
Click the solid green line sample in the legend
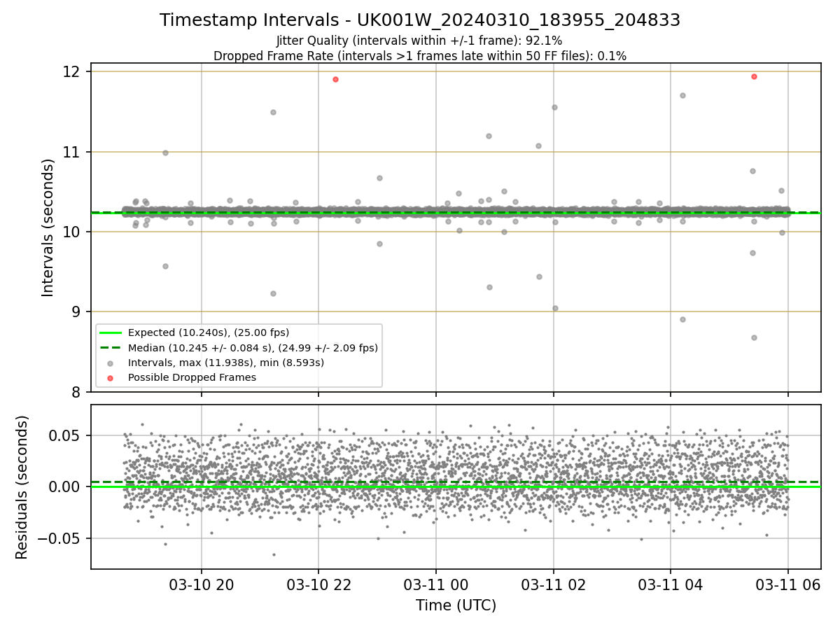point(111,332)
